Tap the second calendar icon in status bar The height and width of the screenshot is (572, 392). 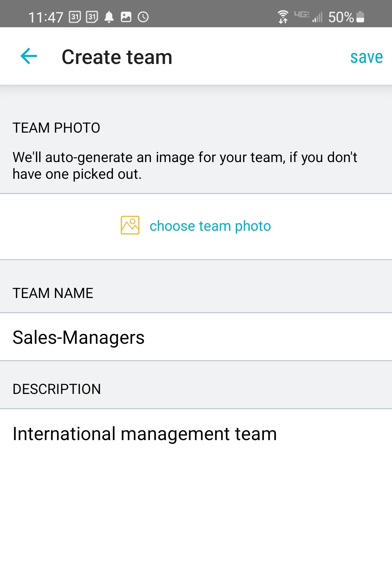click(x=92, y=17)
